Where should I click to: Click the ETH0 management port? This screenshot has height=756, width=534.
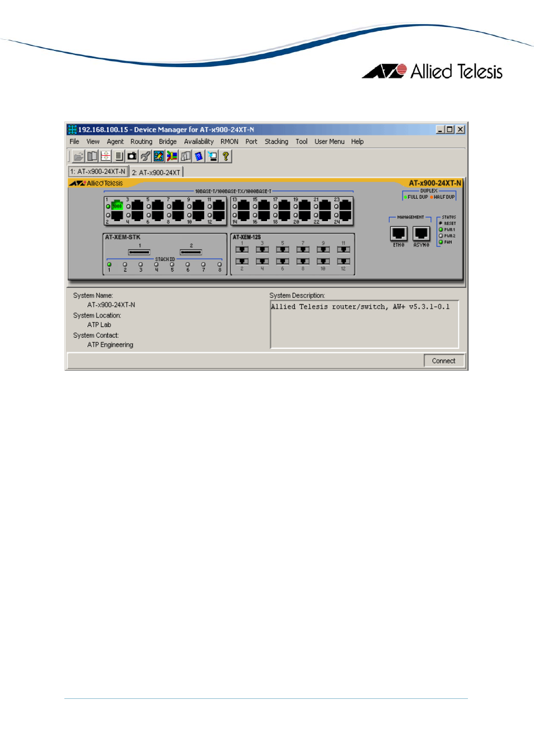(399, 234)
